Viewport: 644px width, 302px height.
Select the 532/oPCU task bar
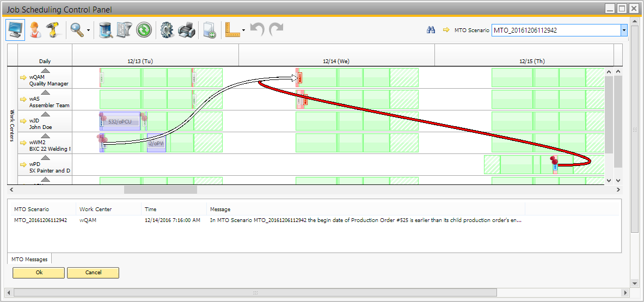click(120, 121)
